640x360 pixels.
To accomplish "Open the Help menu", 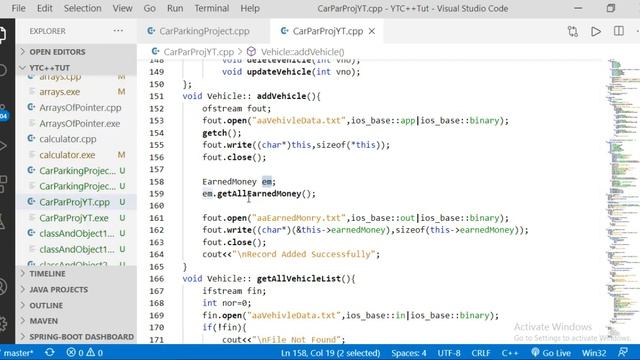I will [250, 8].
